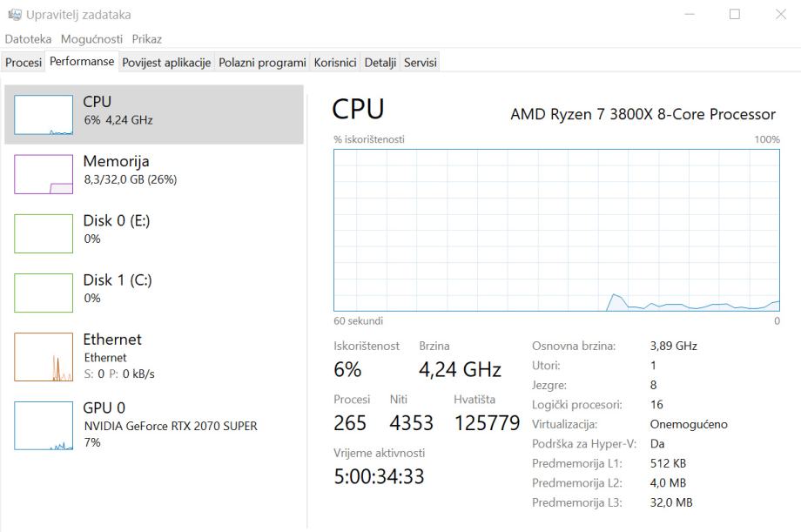This screenshot has height=532, width=801.
Task: Select the Memorija usage graph thumbnail
Action: pyautogui.click(x=44, y=174)
